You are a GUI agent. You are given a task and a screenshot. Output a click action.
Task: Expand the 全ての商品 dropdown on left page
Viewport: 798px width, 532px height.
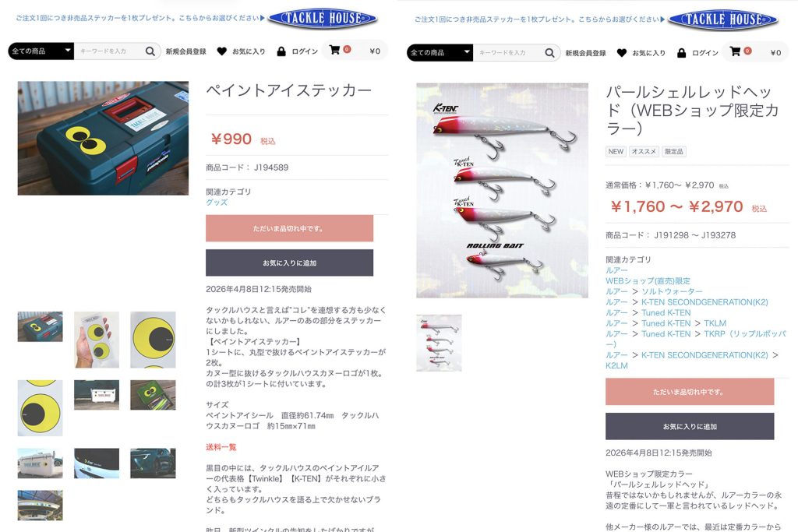coord(41,51)
